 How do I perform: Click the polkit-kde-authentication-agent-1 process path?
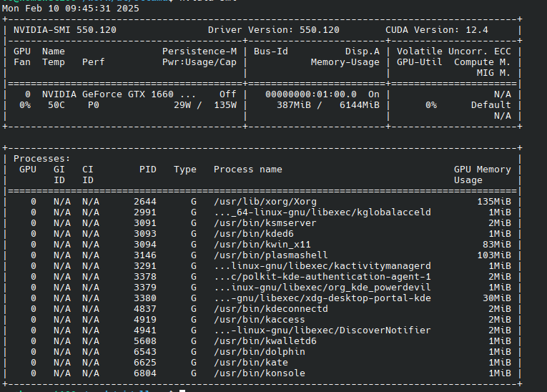(x=322, y=277)
